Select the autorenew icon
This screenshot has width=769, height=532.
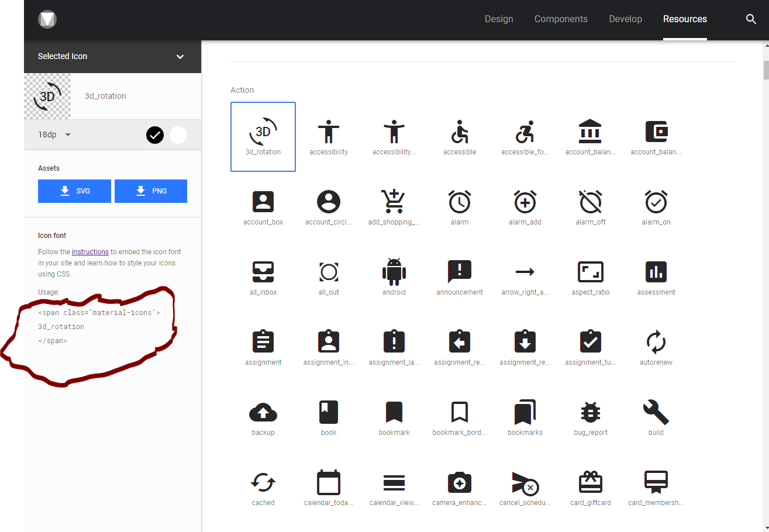click(x=656, y=342)
